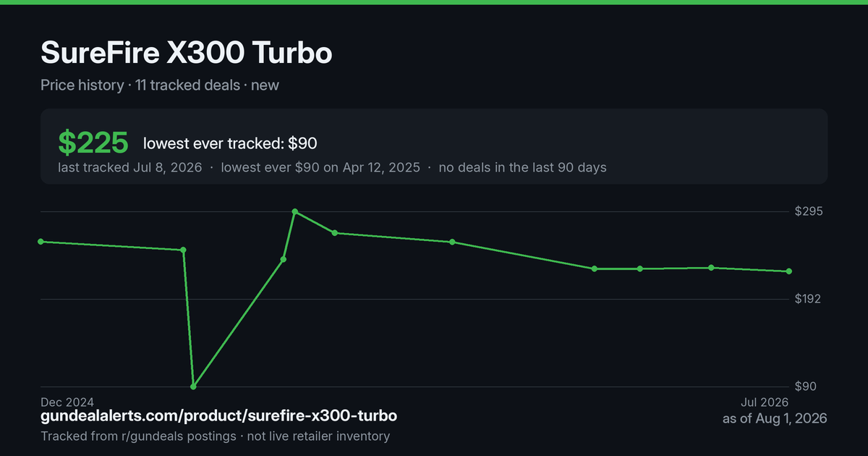Click the lowest ever tracked: $90 text
Viewport: 868px width, 456px height.
(230, 143)
